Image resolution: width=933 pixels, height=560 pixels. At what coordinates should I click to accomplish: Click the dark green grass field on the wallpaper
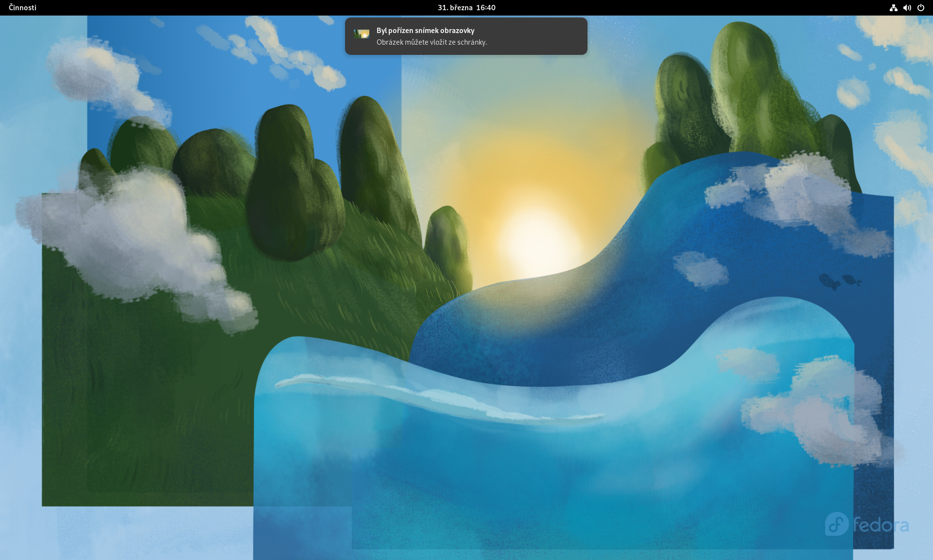(146, 413)
